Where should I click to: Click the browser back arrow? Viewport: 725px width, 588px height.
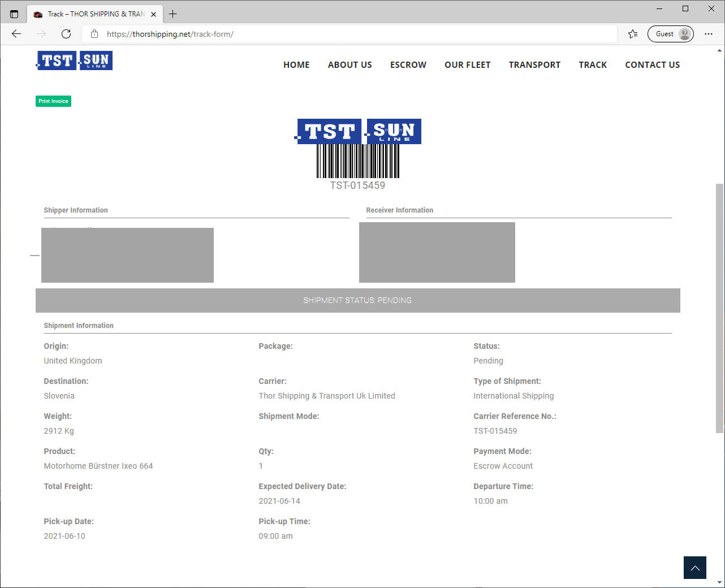click(16, 34)
